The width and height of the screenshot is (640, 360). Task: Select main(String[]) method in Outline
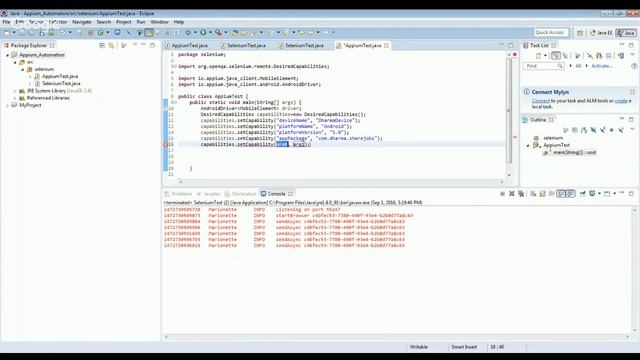pos(574,153)
